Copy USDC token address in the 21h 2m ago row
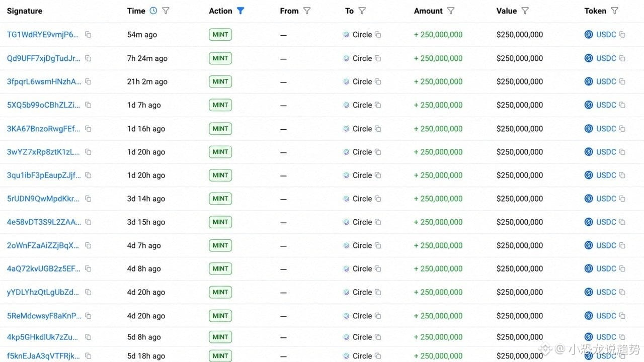 tap(622, 81)
